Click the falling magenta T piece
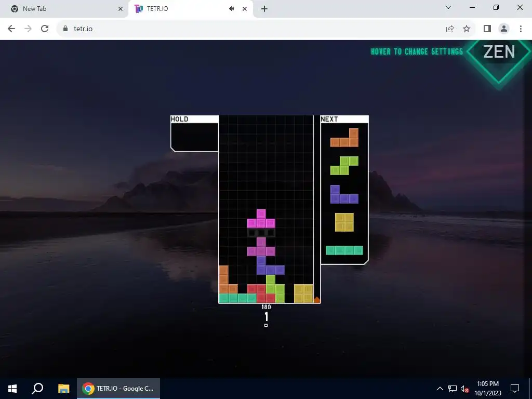The height and width of the screenshot is (399, 532). click(x=261, y=219)
